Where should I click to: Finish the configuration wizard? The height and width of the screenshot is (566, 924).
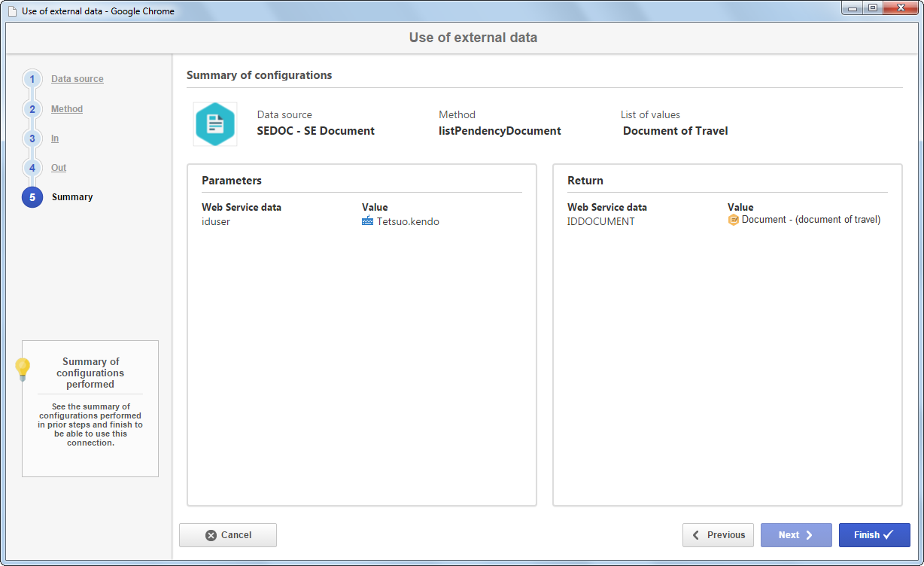(874, 535)
